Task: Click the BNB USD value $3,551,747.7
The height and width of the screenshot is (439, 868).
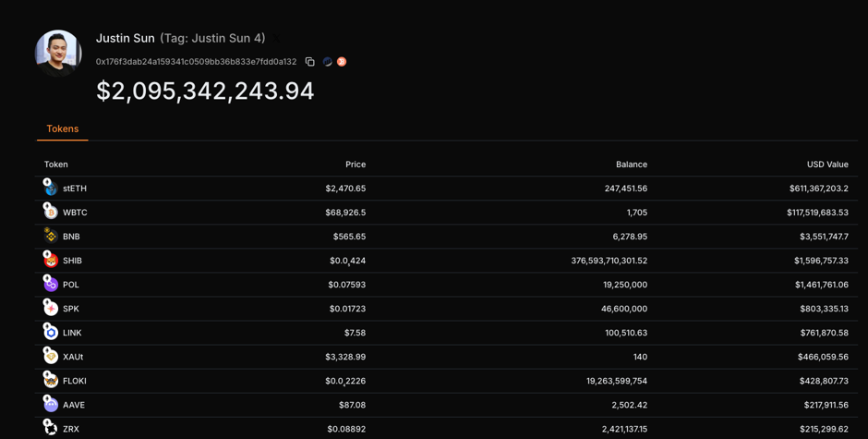Action: (825, 237)
